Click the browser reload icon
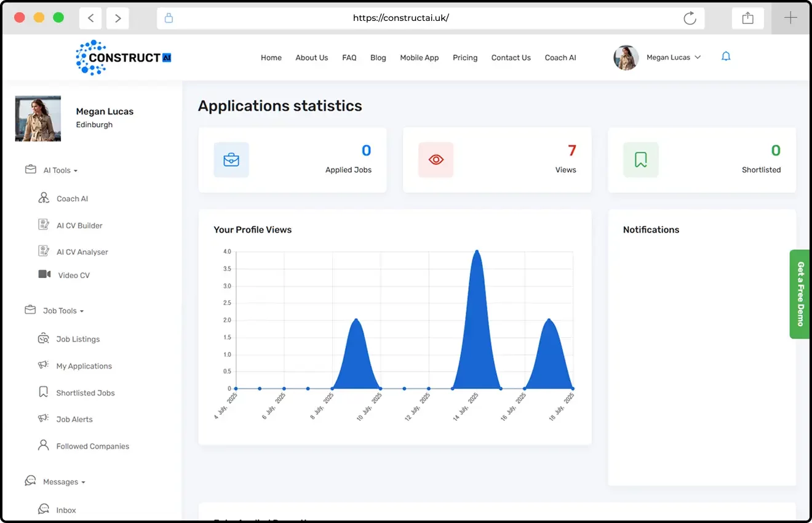This screenshot has width=812, height=523. click(690, 18)
